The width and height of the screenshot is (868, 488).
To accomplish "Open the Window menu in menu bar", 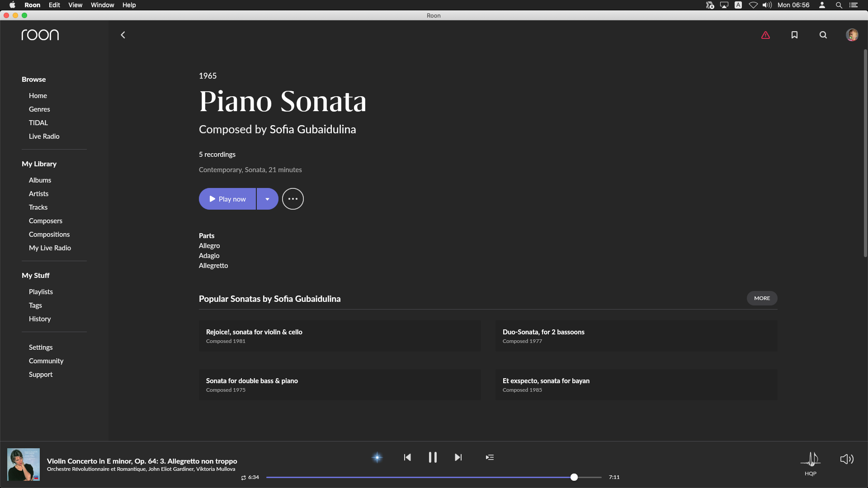I will [102, 5].
